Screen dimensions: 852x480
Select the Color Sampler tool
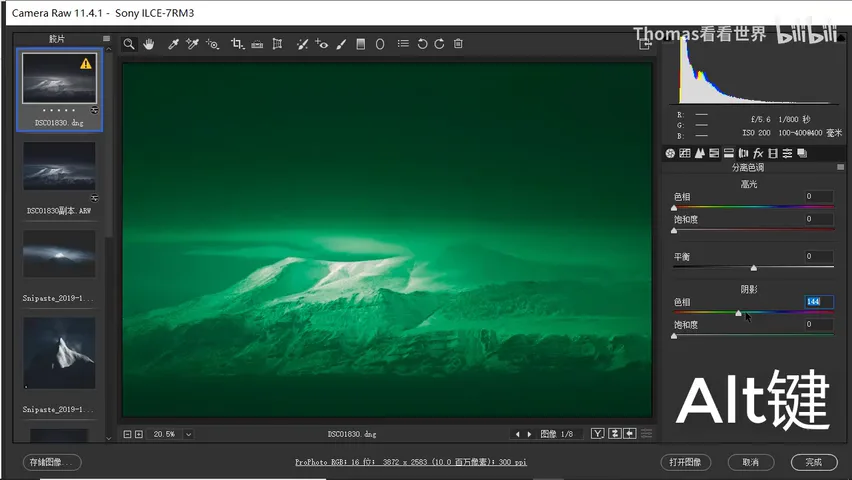click(x=192, y=44)
